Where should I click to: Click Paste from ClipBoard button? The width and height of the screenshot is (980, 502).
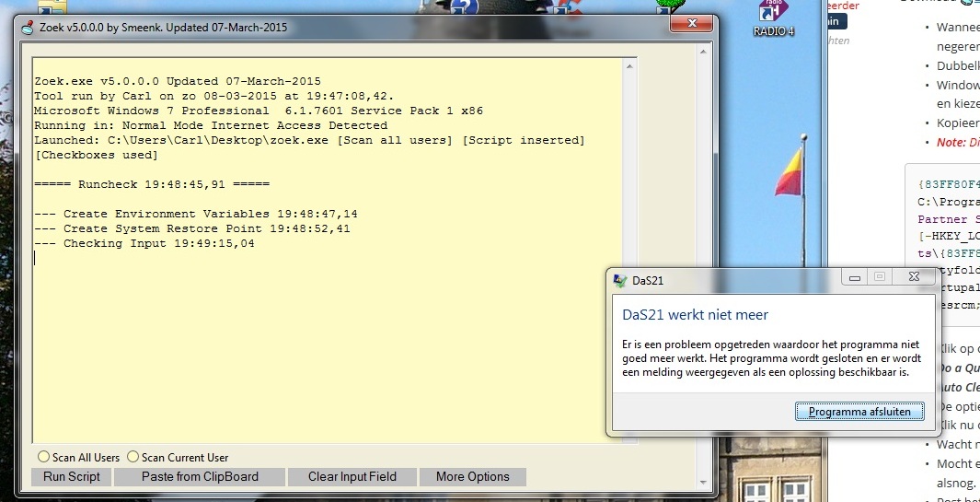coord(200,477)
